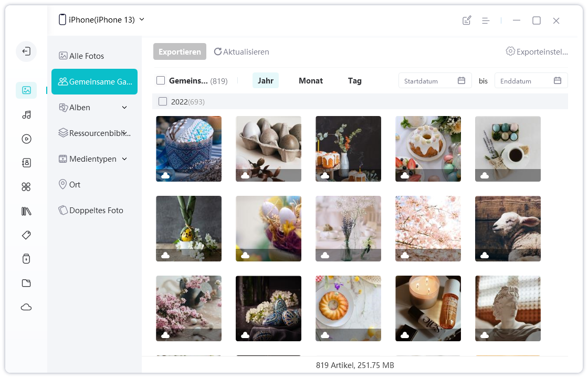Viewport: 588px width, 378px height.
Task: Open the Apps section in sidebar
Action: tap(26, 187)
